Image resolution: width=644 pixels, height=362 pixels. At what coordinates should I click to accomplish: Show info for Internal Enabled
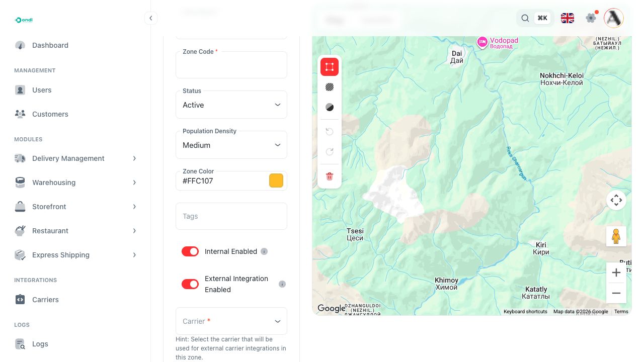click(264, 251)
